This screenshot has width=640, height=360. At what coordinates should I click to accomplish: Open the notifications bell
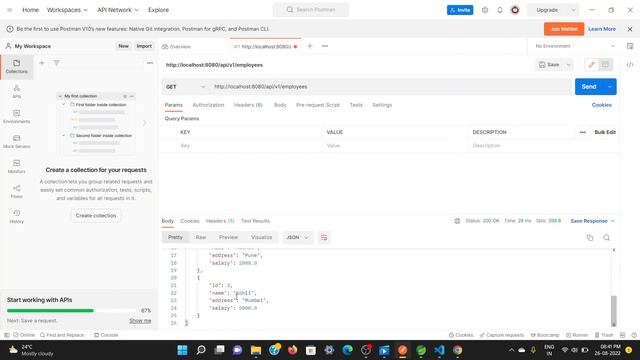coord(500,10)
